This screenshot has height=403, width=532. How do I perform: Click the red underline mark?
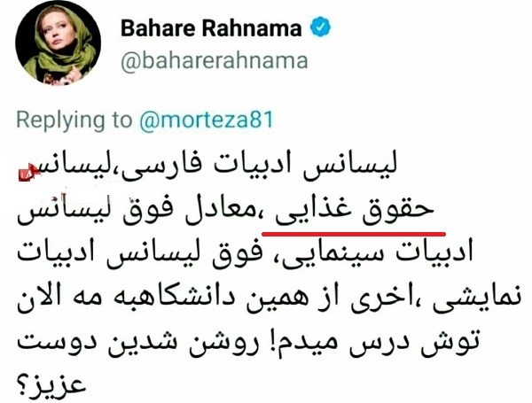(354, 234)
